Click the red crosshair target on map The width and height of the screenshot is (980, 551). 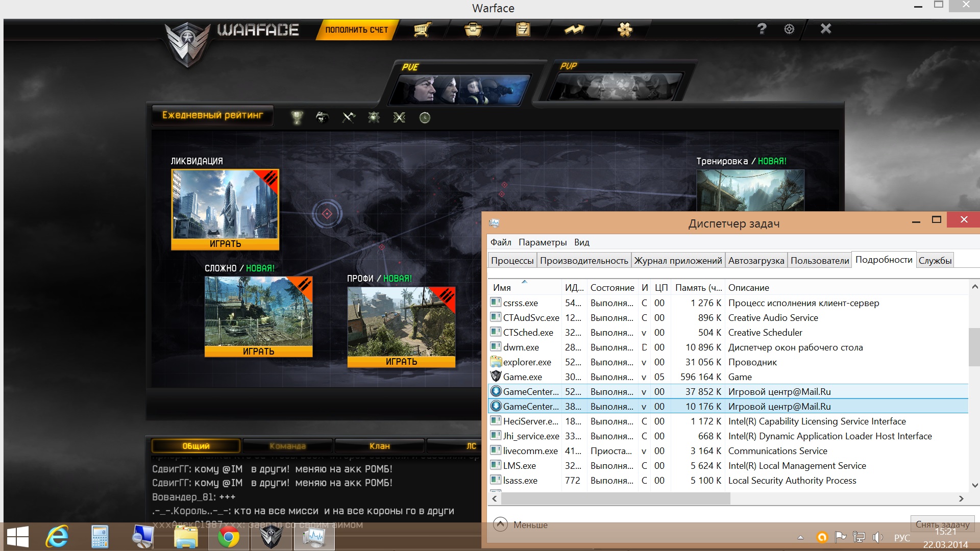(327, 214)
